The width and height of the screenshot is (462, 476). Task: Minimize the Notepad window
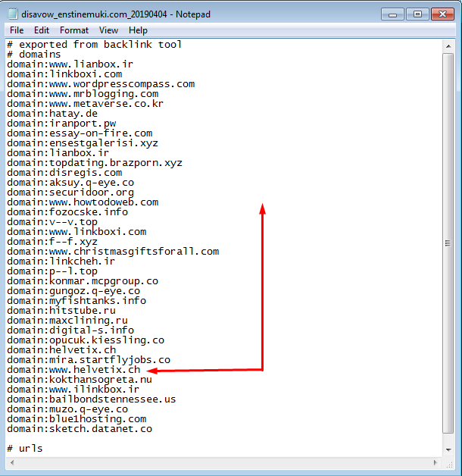pos(392,14)
